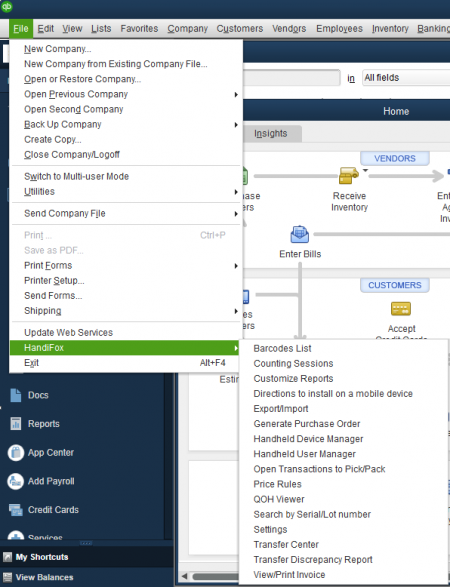Launch App Center from sidebar
This screenshot has width=450, height=587.
click(16, 452)
